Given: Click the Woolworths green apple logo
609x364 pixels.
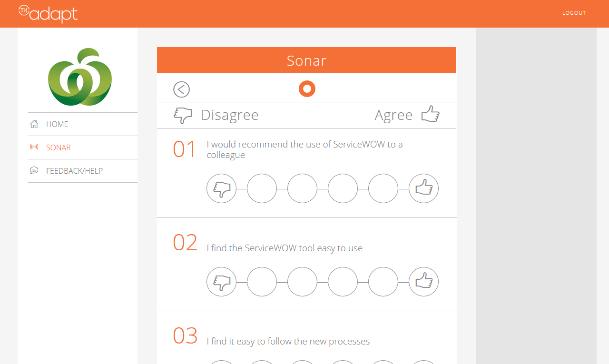Looking at the screenshot, I should [80, 77].
